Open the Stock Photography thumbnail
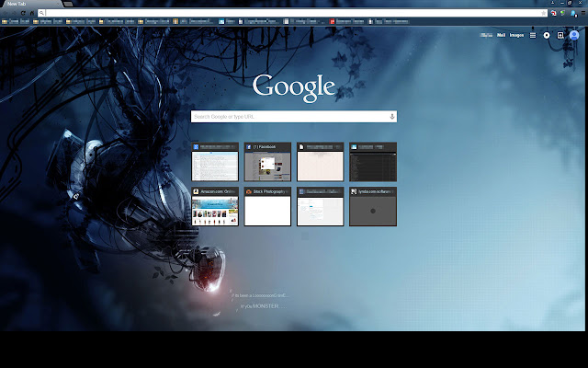588x368 pixels. pyautogui.click(x=267, y=206)
